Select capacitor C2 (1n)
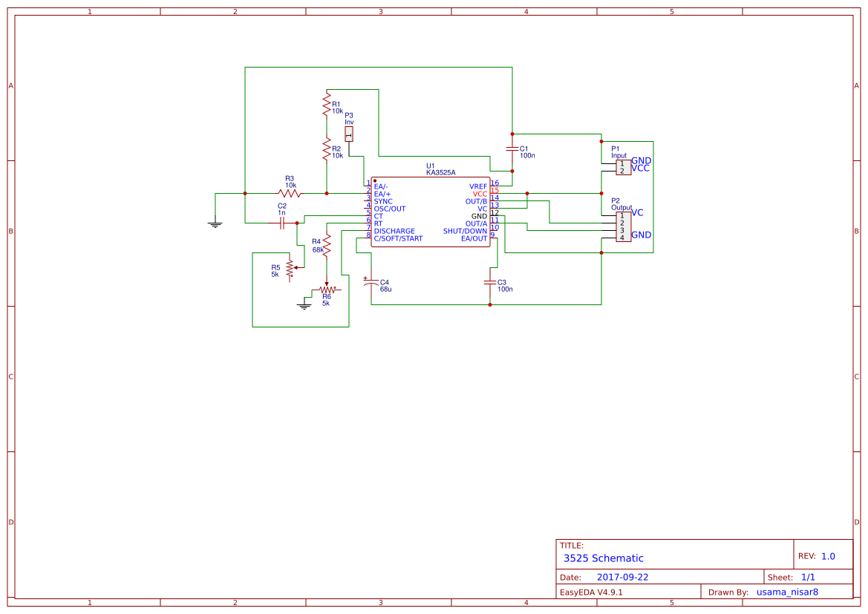This screenshot has height=614, width=868. pyautogui.click(x=281, y=221)
